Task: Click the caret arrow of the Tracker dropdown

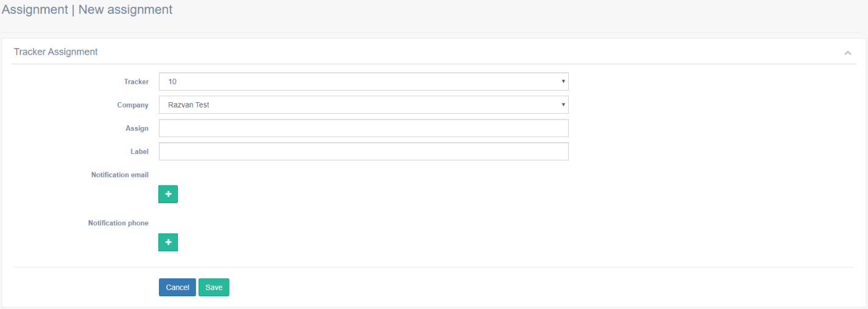Action: point(563,82)
